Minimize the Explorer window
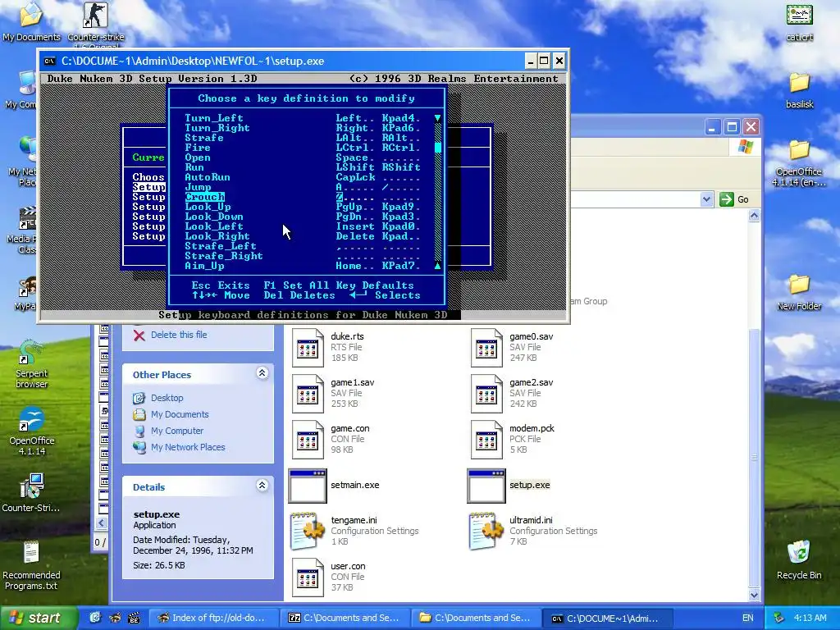Image resolution: width=840 pixels, height=630 pixels. pos(712,127)
